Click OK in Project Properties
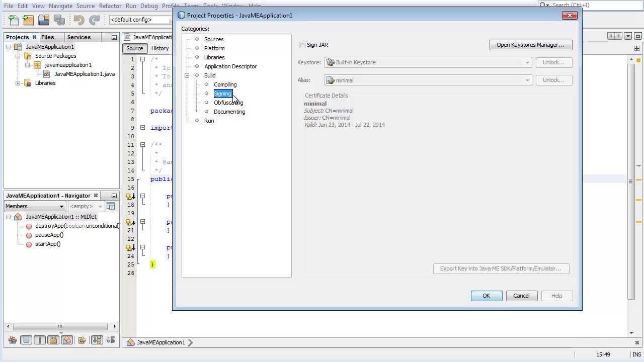644x362 pixels. point(486,296)
